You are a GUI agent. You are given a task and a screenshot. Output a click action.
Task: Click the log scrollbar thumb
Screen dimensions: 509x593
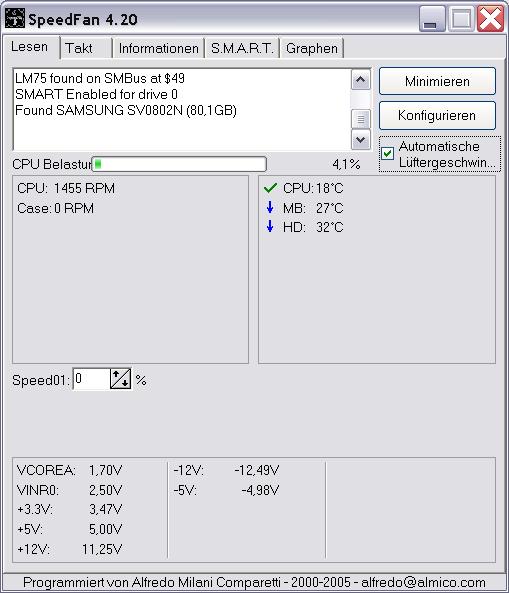coord(361,119)
